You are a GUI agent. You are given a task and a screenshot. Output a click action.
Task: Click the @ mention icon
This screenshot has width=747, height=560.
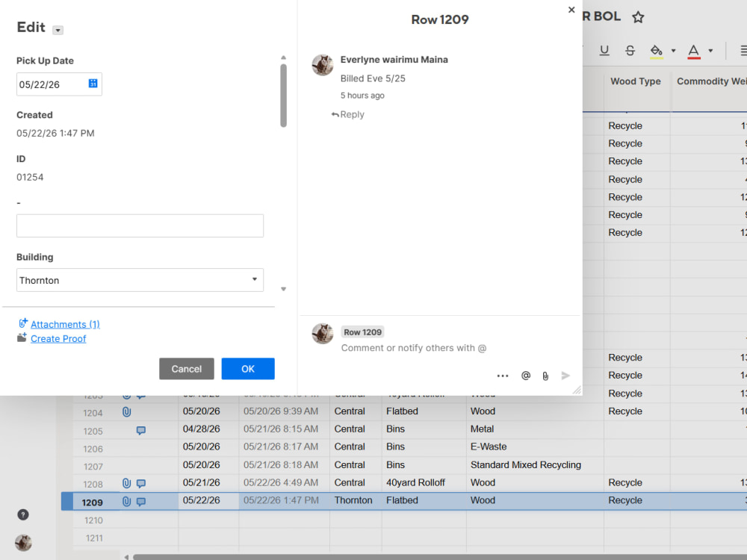coord(525,376)
